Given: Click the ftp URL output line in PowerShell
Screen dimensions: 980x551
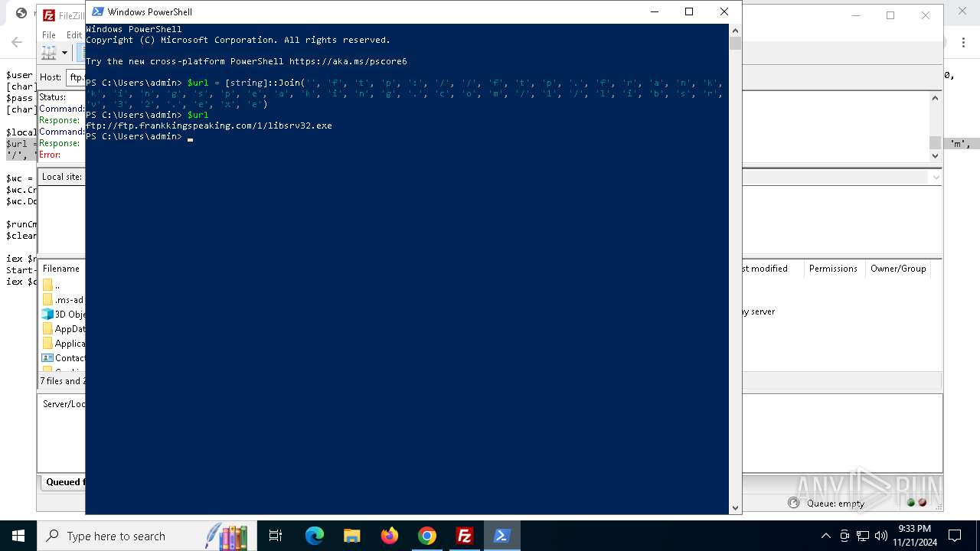Looking at the screenshot, I should click(x=209, y=126).
